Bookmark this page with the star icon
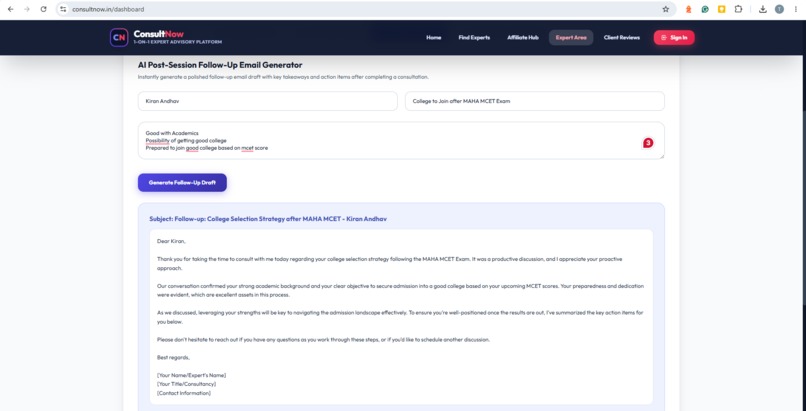 pos(666,9)
